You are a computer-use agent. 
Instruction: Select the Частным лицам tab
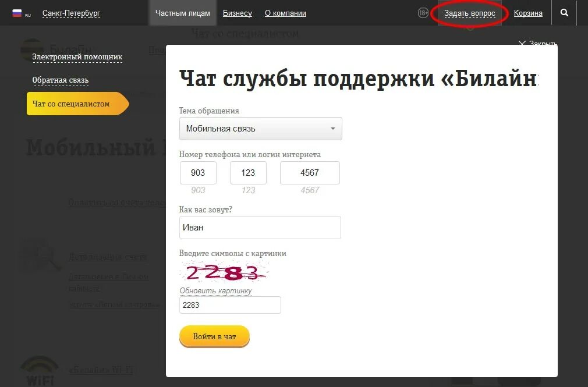click(183, 13)
